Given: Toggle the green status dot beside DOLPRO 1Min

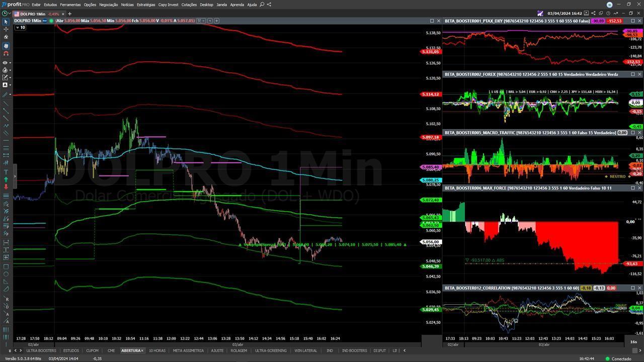Looking at the screenshot, I should point(51,21).
